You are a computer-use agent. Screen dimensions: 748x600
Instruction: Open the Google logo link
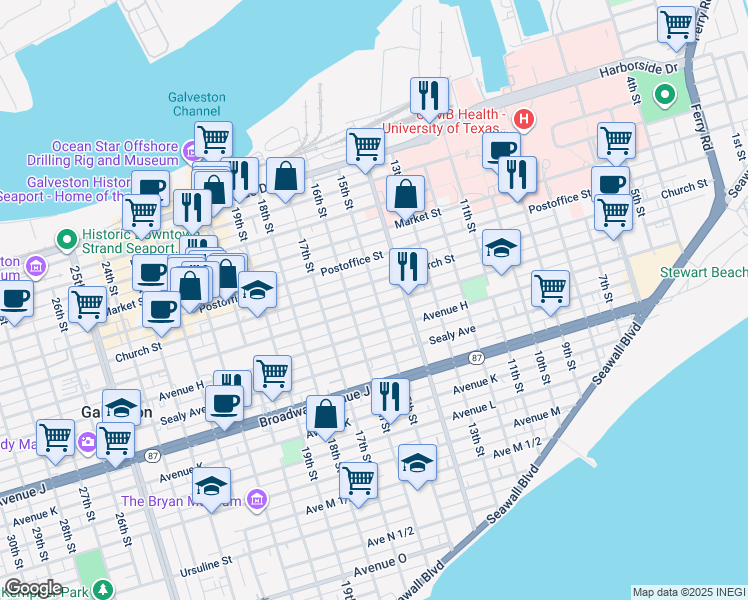click(x=33, y=587)
